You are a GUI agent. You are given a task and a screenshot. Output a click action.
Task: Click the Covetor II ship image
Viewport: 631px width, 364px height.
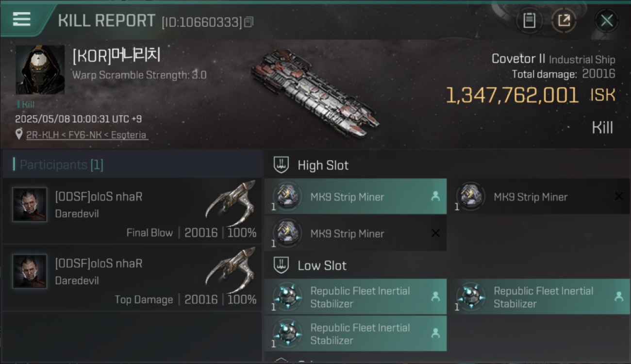315,93
